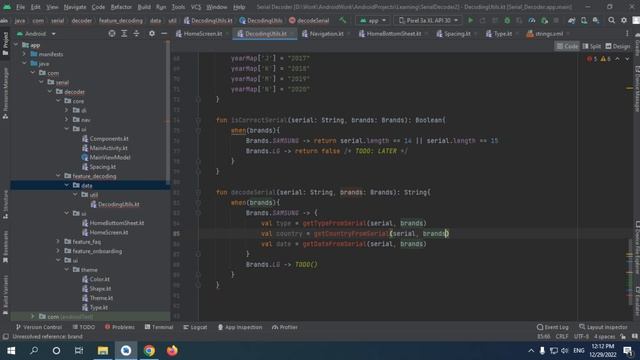
Task: Open the Device Manager toolbar icon
Action: pos(584,20)
